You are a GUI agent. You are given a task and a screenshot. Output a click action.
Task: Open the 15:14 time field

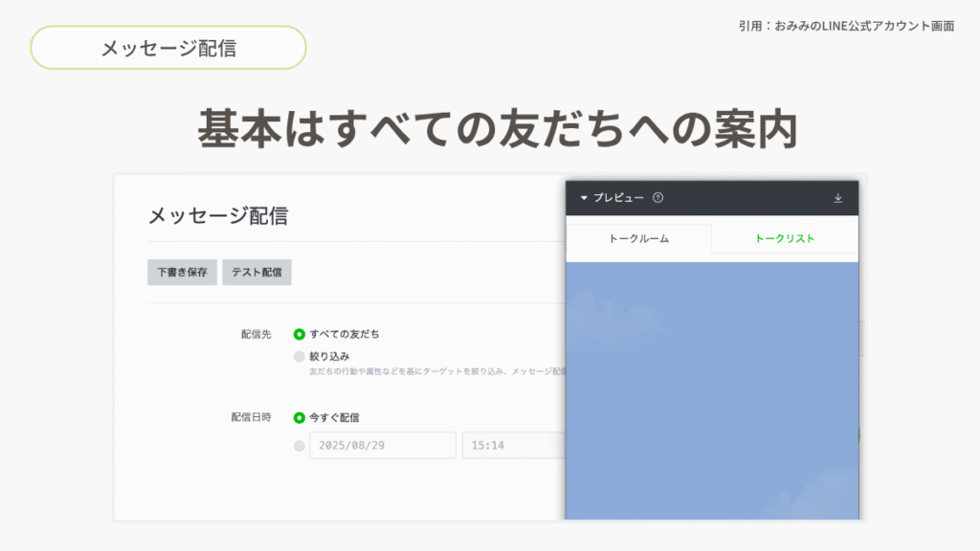512,446
